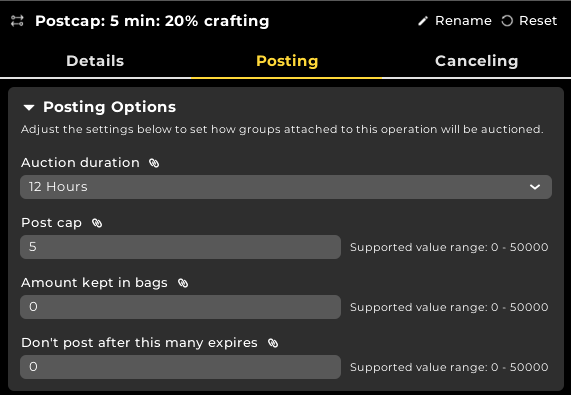
Task: Click the Posting Options heading
Action: pyautogui.click(x=109, y=107)
